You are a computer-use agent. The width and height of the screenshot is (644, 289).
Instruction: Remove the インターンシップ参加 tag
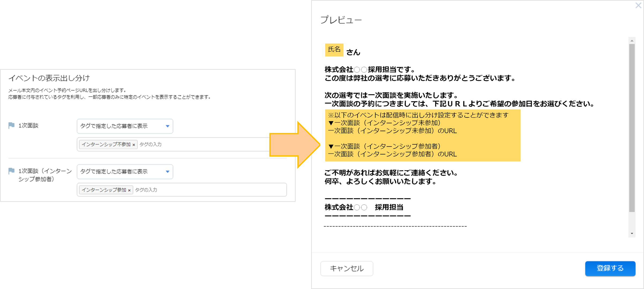tap(129, 190)
